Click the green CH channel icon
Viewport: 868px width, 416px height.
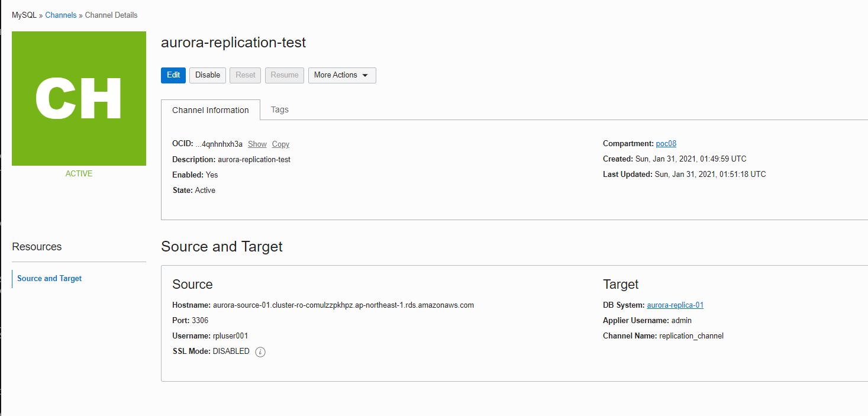79,99
